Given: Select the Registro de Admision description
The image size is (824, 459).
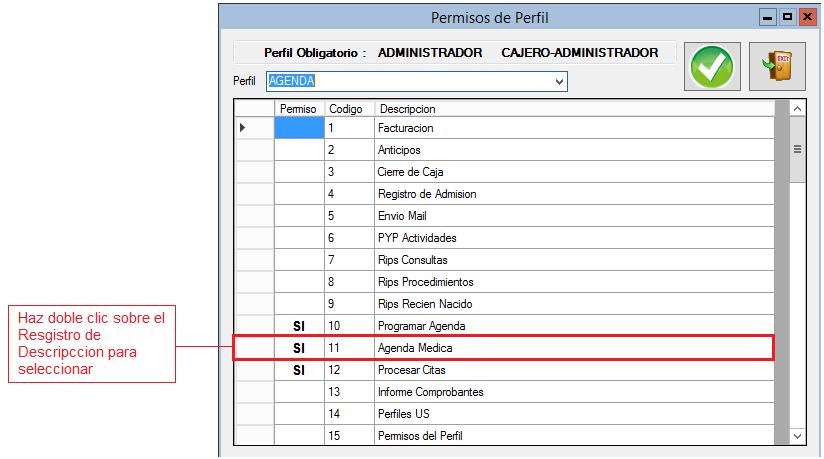Looking at the screenshot, I should [427, 194].
